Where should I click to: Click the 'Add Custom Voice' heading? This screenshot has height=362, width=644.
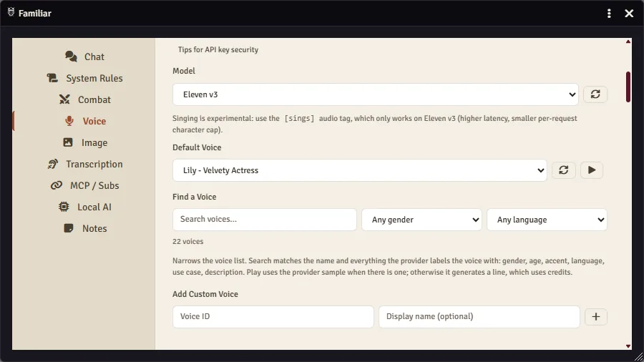[205, 294]
